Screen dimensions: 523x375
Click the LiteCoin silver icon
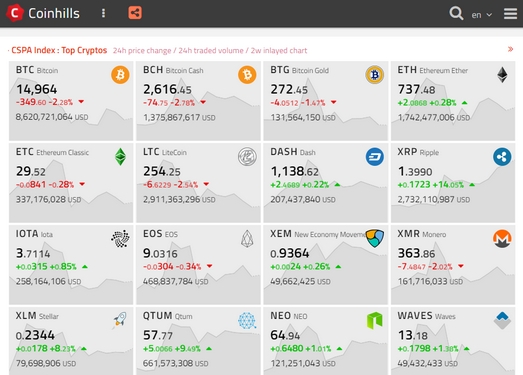point(247,156)
